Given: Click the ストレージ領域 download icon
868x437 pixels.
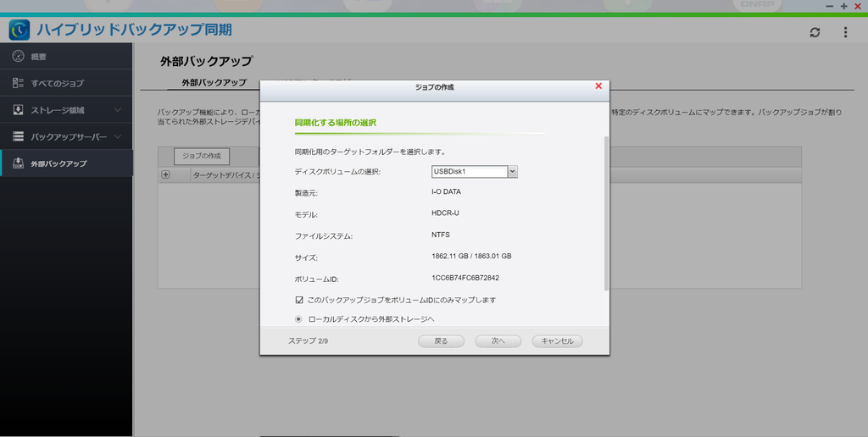Looking at the screenshot, I should coord(19,109).
